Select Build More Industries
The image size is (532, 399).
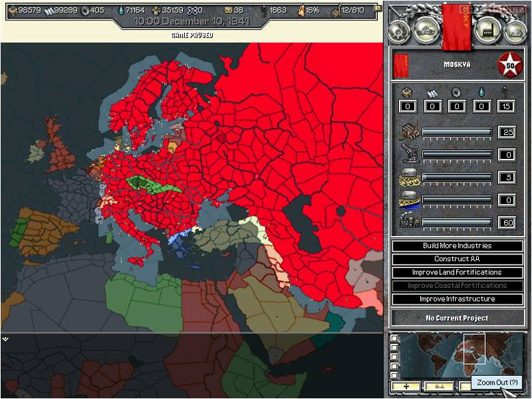click(x=457, y=246)
